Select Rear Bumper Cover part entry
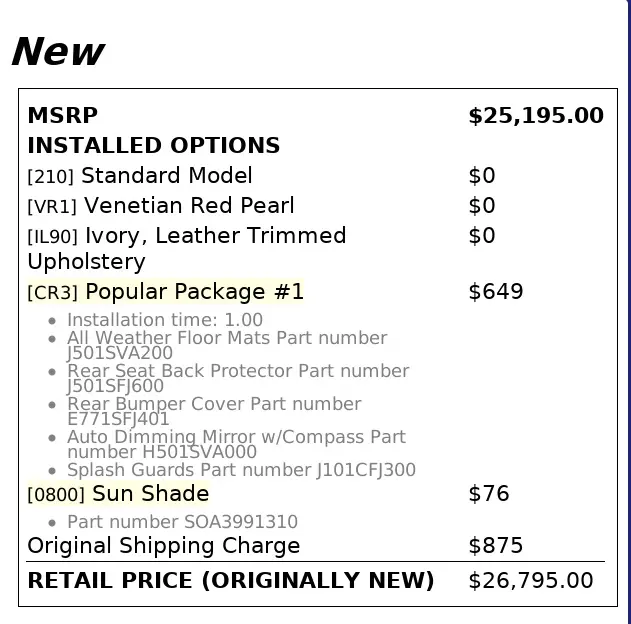631x624 pixels. coord(214,411)
